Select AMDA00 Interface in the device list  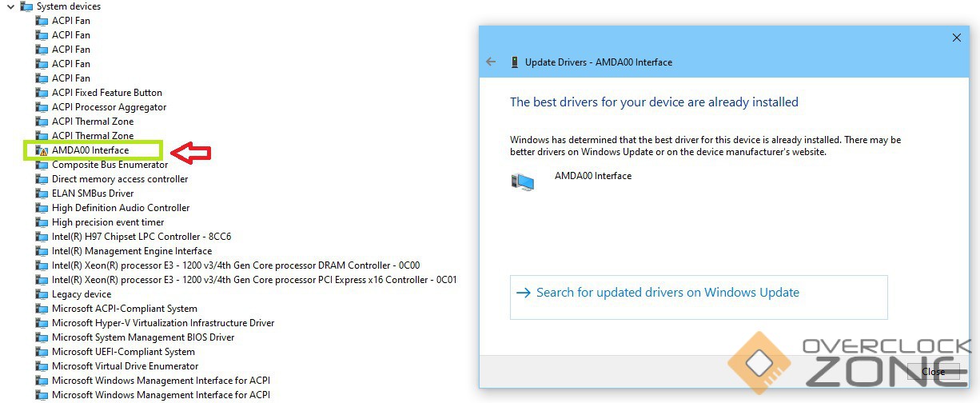coord(90,150)
